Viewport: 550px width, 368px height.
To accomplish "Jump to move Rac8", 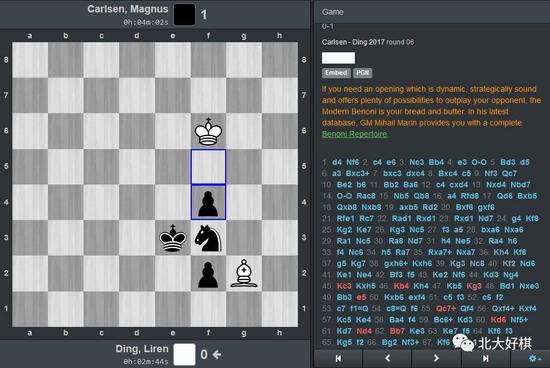I will 366,196.
